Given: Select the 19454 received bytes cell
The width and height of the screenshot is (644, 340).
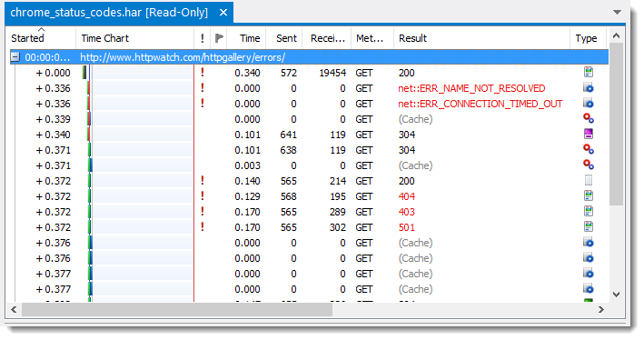Looking at the screenshot, I should pos(332,73).
